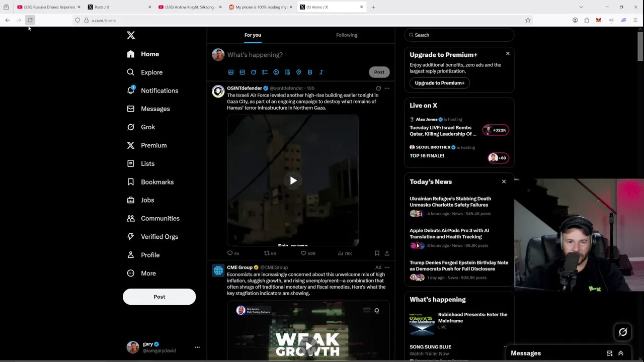The height and width of the screenshot is (362, 644).
Task: Open the emoji picker in composer
Action: [276, 72]
